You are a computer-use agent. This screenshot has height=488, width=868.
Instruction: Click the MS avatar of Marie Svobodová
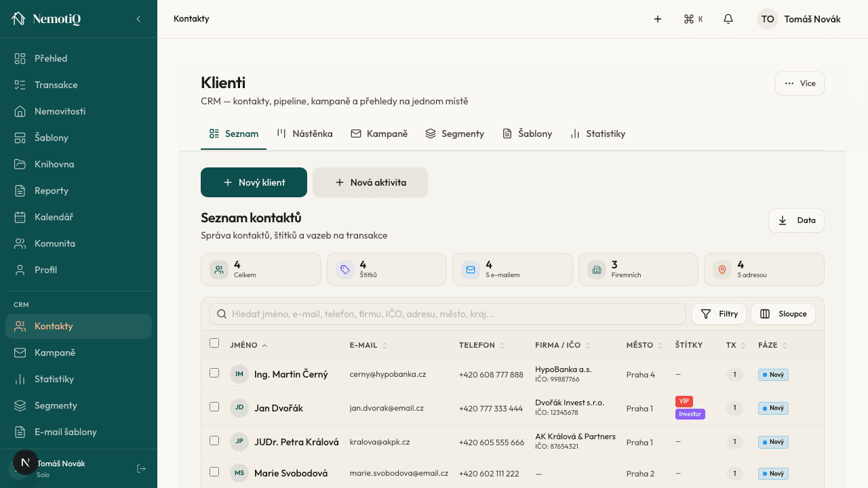239,473
